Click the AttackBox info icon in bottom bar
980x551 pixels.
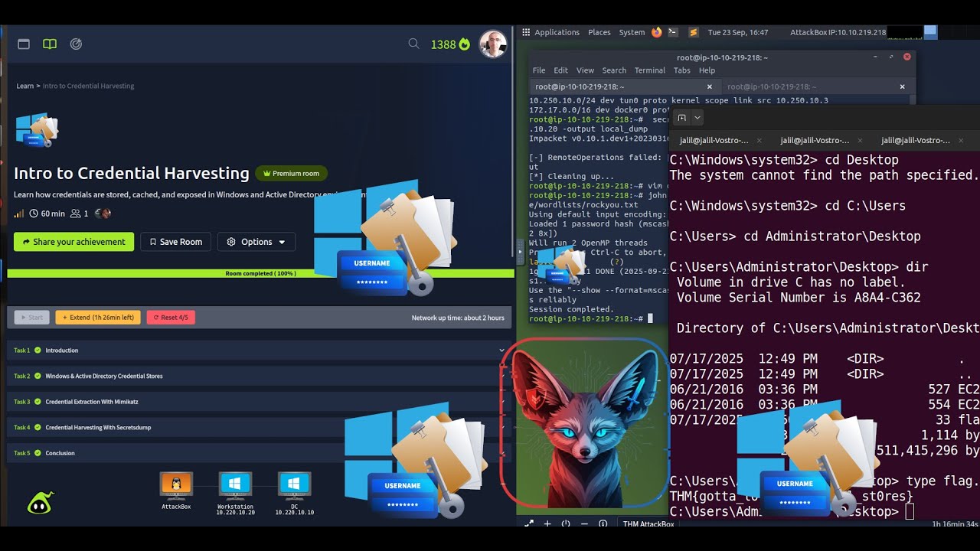(x=603, y=524)
